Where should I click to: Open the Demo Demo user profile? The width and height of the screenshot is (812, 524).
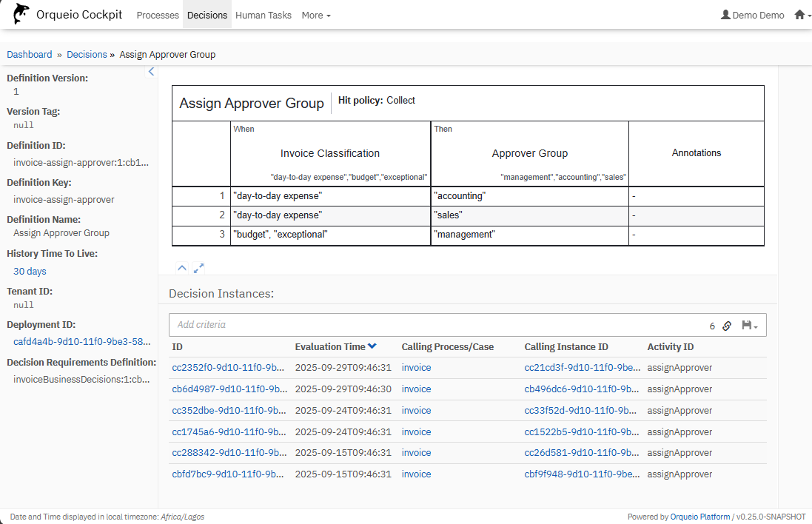pos(752,15)
